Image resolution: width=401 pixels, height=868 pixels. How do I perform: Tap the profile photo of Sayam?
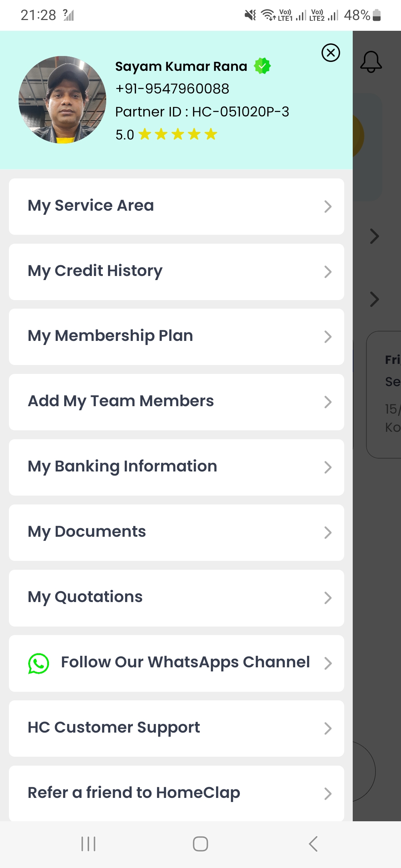[x=62, y=100]
